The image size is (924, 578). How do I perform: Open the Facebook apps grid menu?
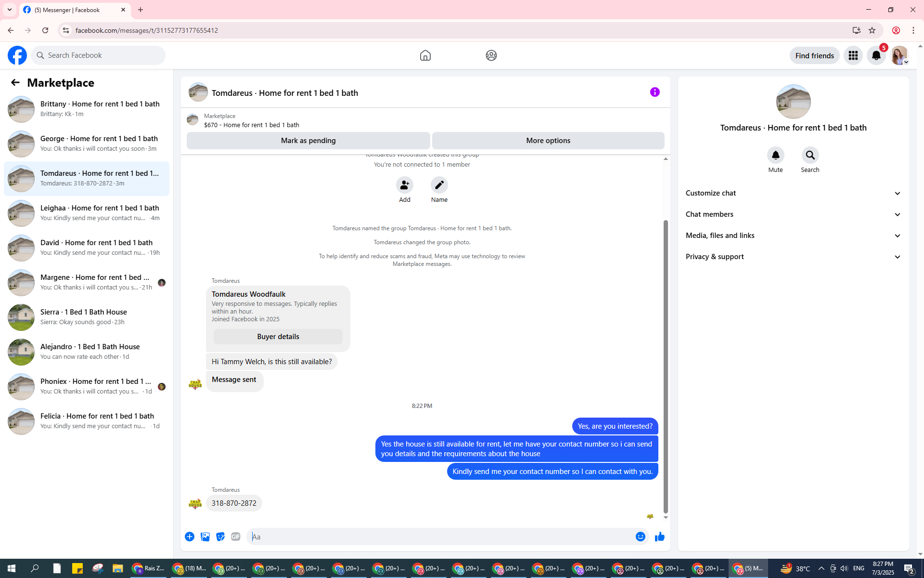(x=853, y=55)
